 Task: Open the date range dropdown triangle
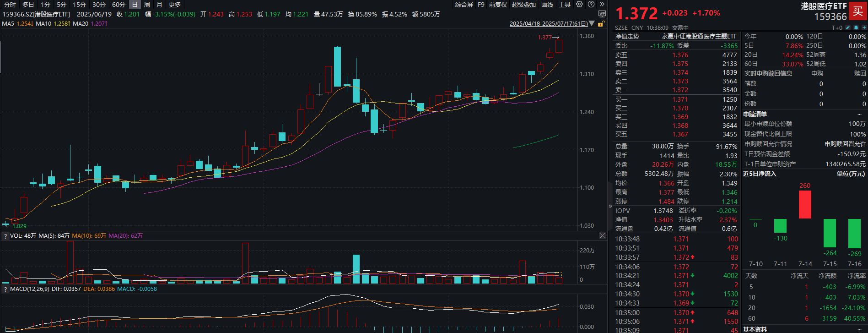point(592,23)
